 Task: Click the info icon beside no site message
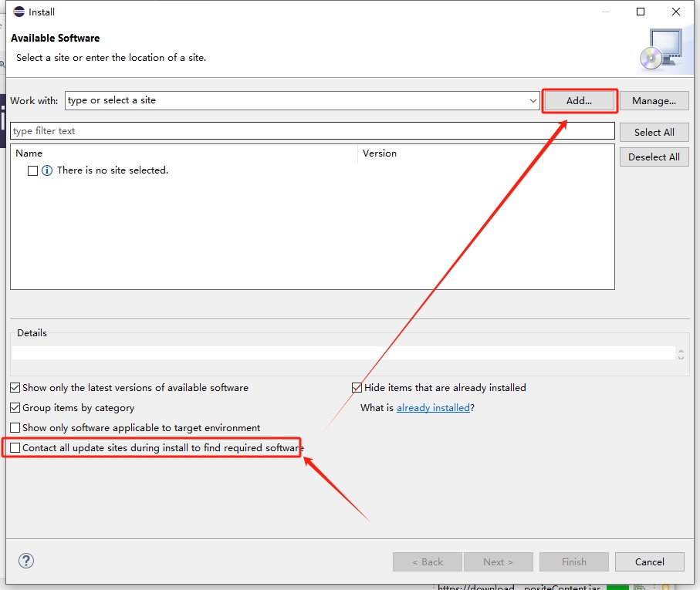(x=47, y=170)
